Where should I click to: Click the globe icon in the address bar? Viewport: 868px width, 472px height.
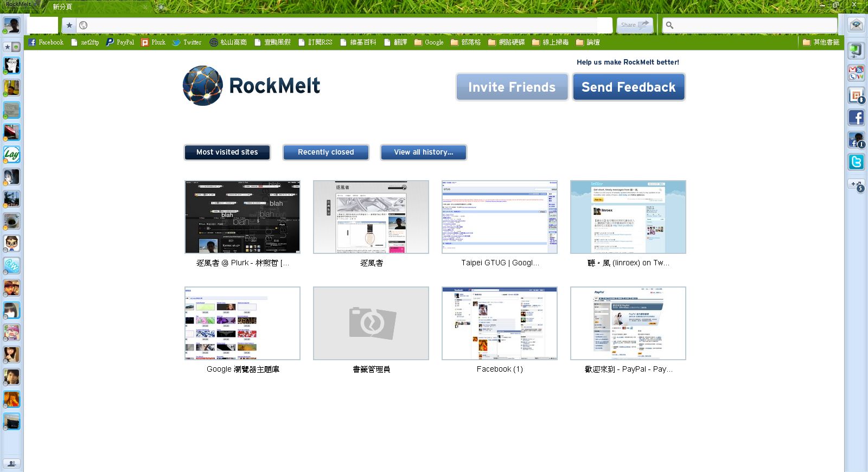pos(83,25)
